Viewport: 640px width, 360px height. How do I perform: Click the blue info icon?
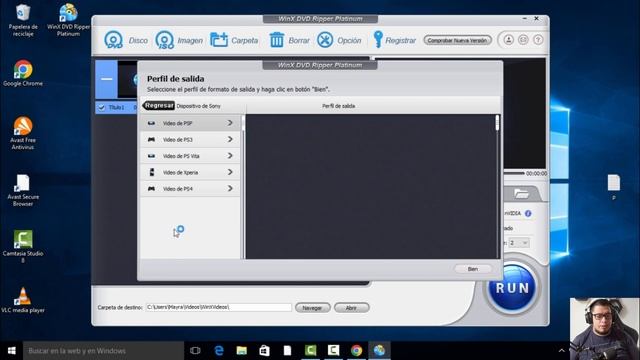(528, 213)
